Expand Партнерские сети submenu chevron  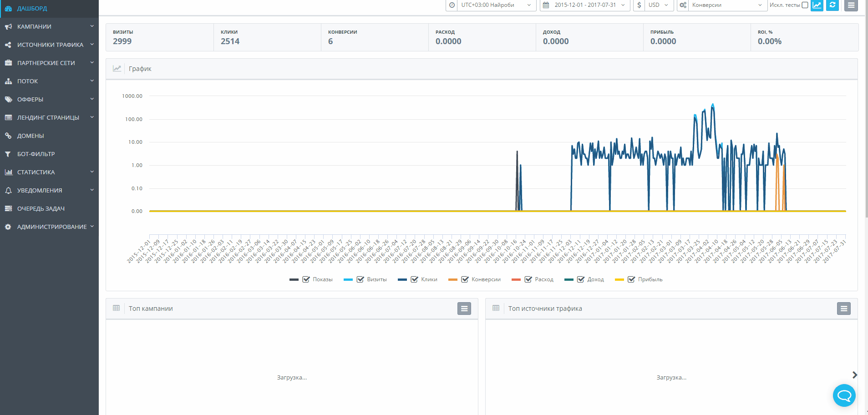92,62
